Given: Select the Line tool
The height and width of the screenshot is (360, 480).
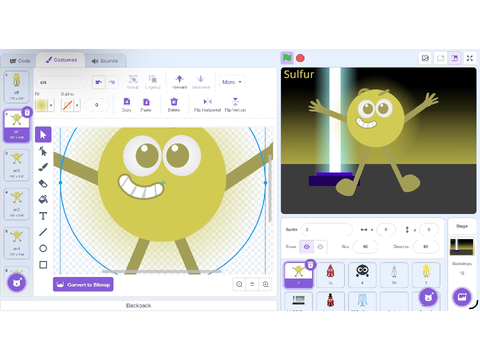Looking at the screenshot, I should coord(43,232).
